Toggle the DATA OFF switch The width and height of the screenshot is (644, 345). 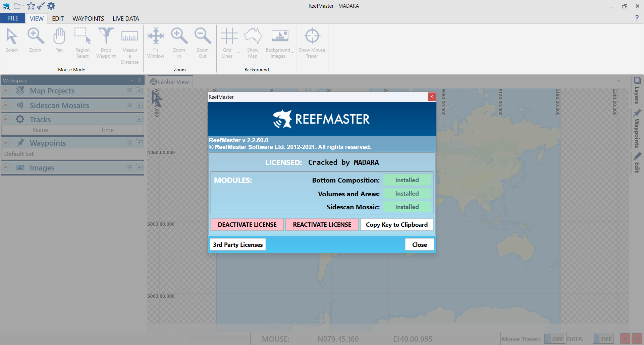coord(603,339)
